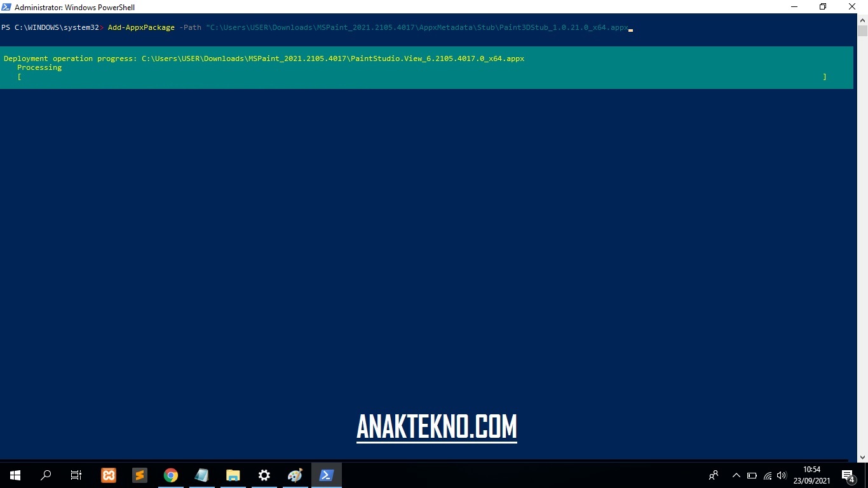This screenshot has height=488, width=868.
Task: Click the Deployment operation progress line
Action: [x=264, y=58]
